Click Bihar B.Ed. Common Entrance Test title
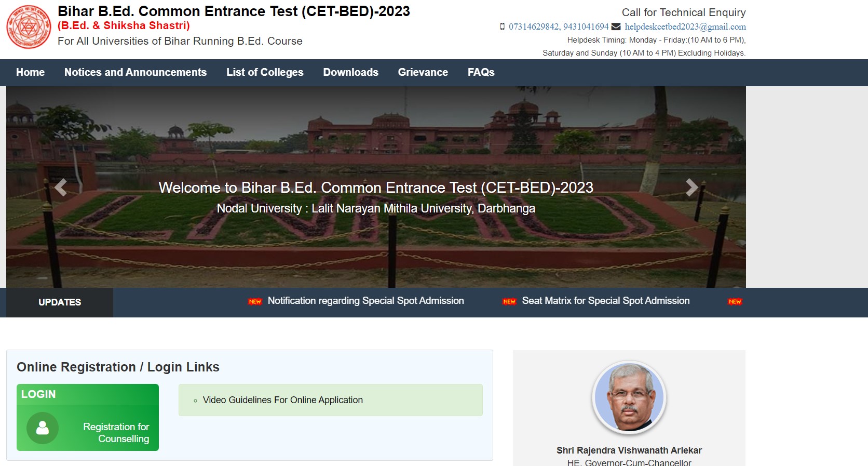This screenshot has width=868, height=466. click(234, 11)
